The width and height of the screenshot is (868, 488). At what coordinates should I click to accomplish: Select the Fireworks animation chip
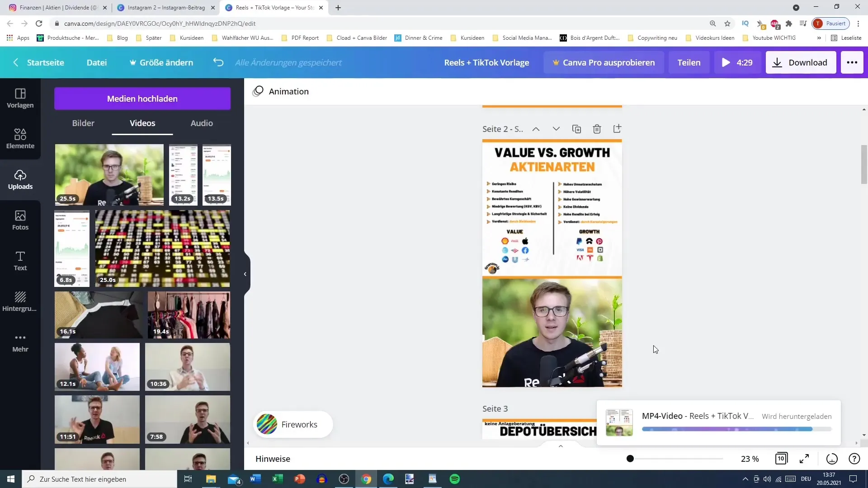(x=293, y=424)
